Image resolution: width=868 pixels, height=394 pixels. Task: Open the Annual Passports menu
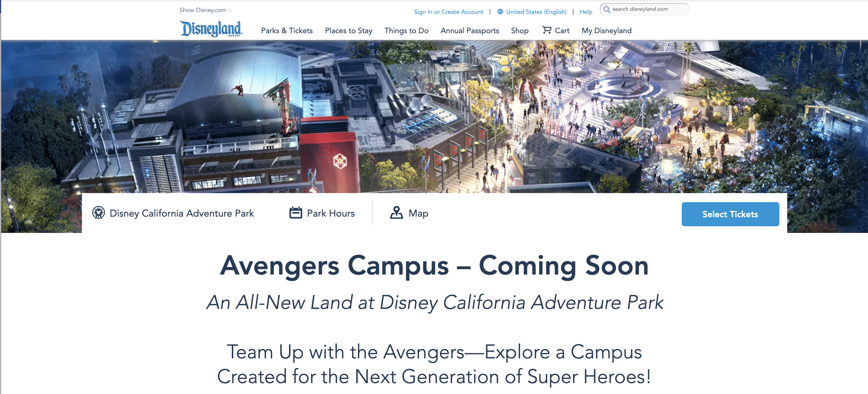(x=469, y=31)
